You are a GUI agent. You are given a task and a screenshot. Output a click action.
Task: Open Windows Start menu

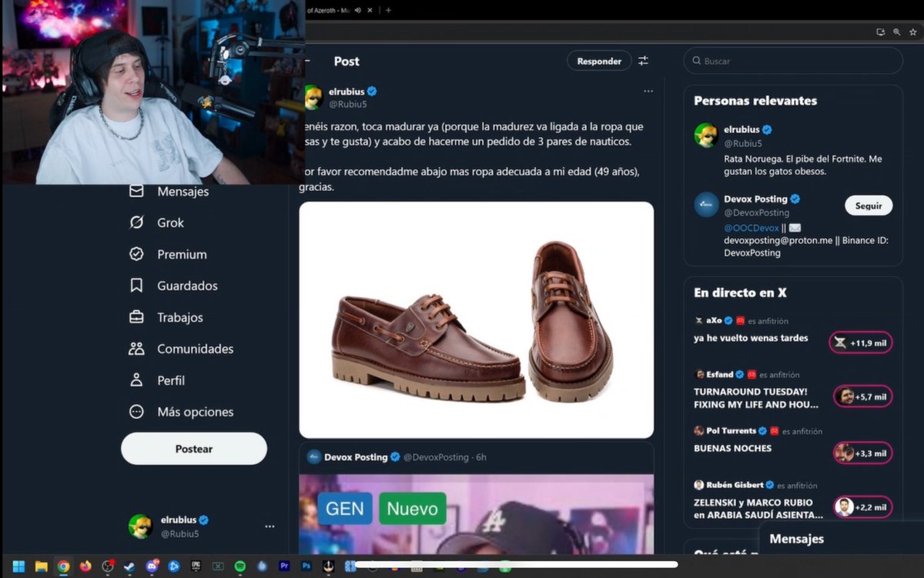click(18, 566)
